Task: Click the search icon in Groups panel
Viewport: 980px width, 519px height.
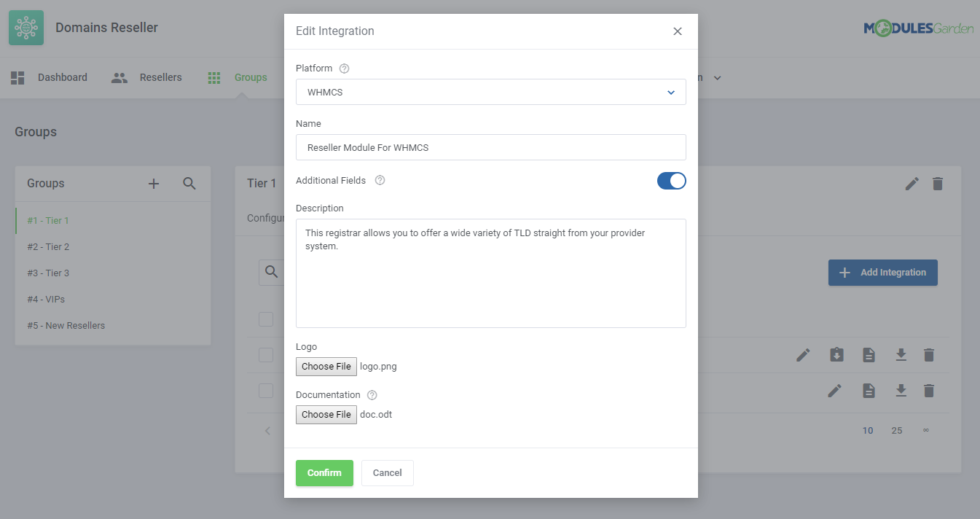Action: click(x=189, y=184)
